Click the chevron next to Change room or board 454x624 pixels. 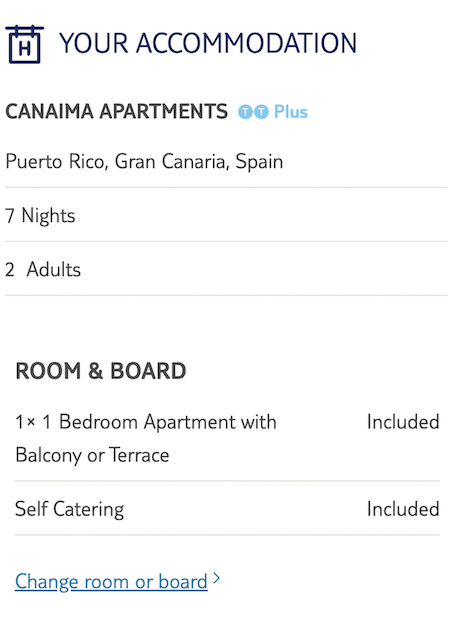point(216,578)
